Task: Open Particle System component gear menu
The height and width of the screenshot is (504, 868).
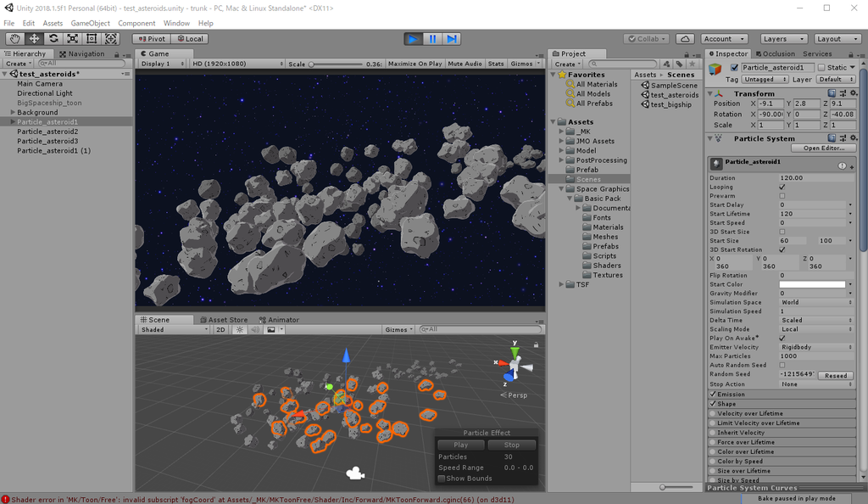Action: coord(853,138)
